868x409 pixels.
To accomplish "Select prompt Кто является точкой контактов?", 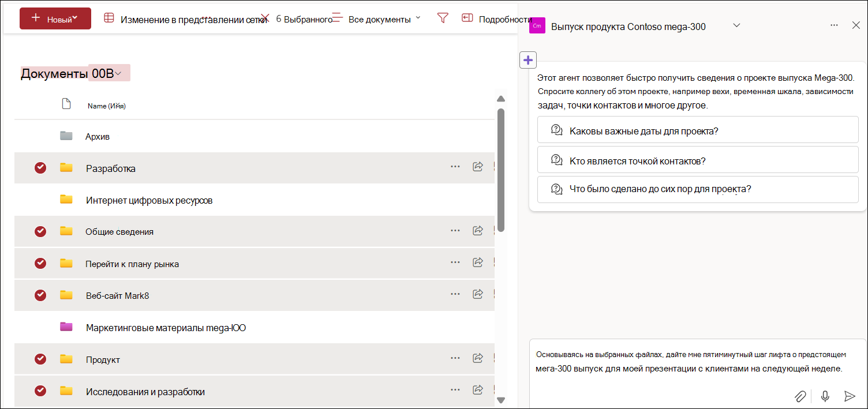I will pyautogui.click(x=698, y=160).
